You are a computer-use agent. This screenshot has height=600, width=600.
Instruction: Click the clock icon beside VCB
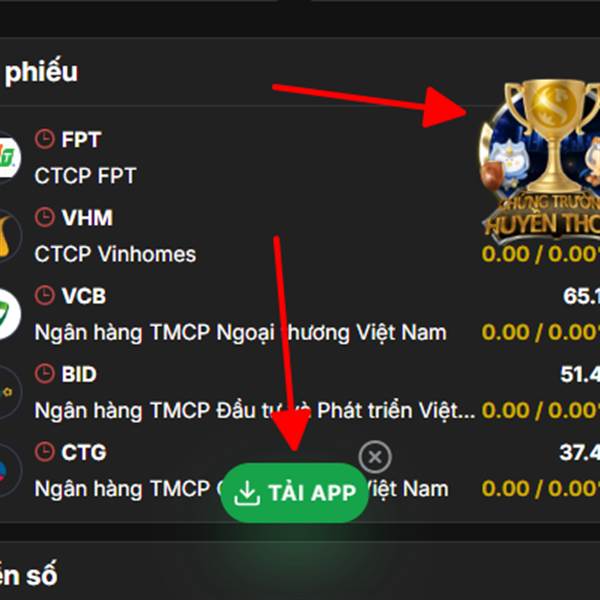tap(45, 295)
